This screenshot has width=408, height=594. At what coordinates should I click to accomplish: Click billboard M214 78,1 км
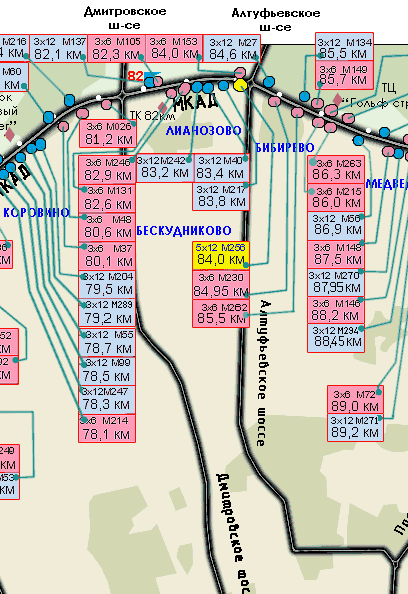(107, 428)
